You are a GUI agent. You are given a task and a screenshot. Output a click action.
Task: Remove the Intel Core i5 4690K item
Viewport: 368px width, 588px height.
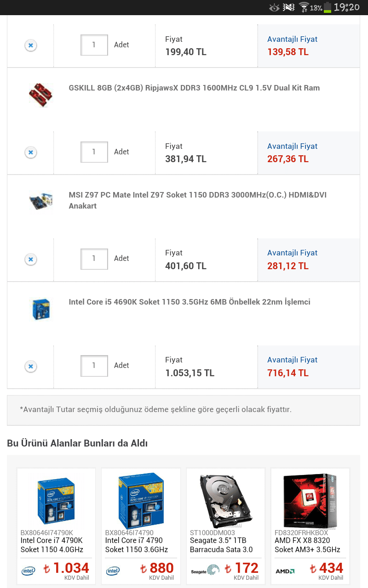pos(30,366)
